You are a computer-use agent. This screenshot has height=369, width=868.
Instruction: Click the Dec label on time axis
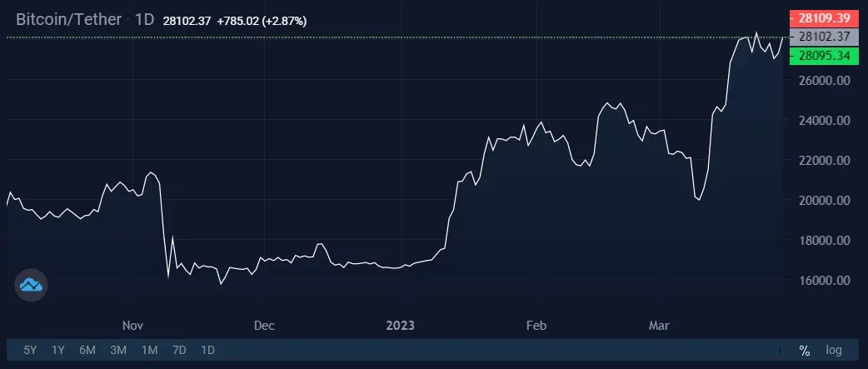(264, 326)
